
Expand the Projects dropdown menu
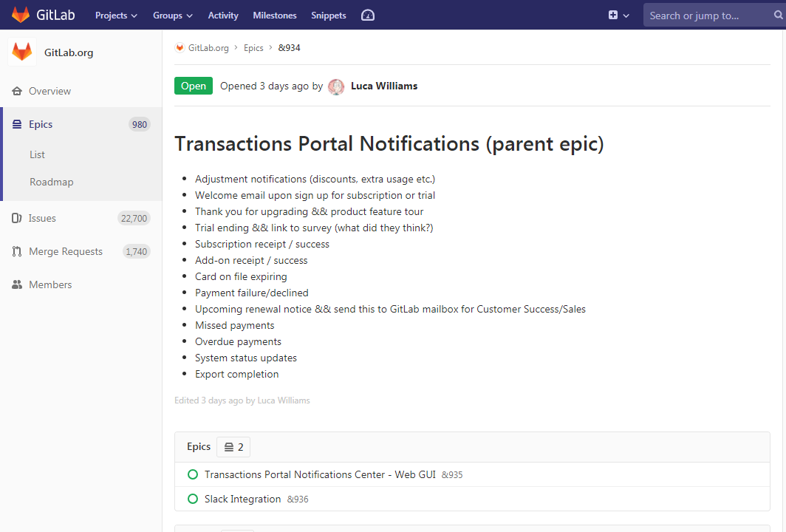tap(116, 16)
